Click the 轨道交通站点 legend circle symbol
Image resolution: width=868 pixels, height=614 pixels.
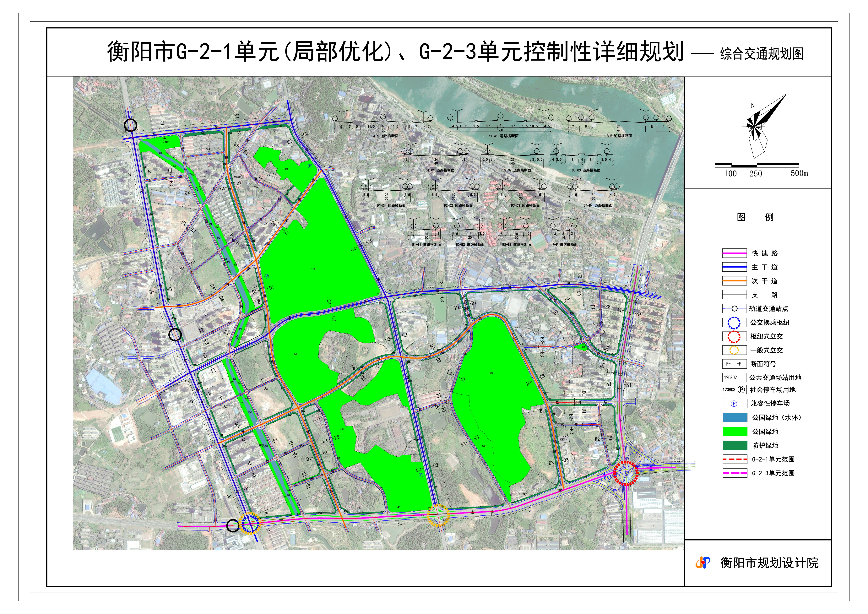coord(734,308)
